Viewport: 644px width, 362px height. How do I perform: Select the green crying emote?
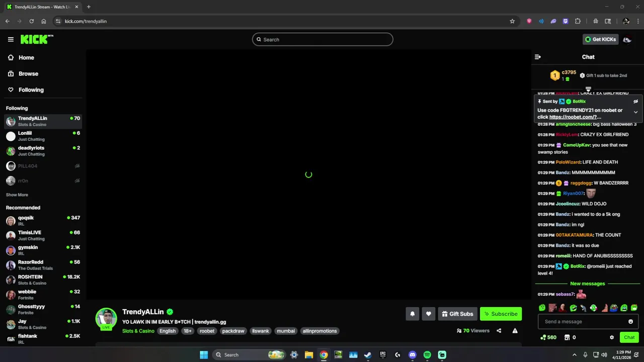tap(624, 308)
